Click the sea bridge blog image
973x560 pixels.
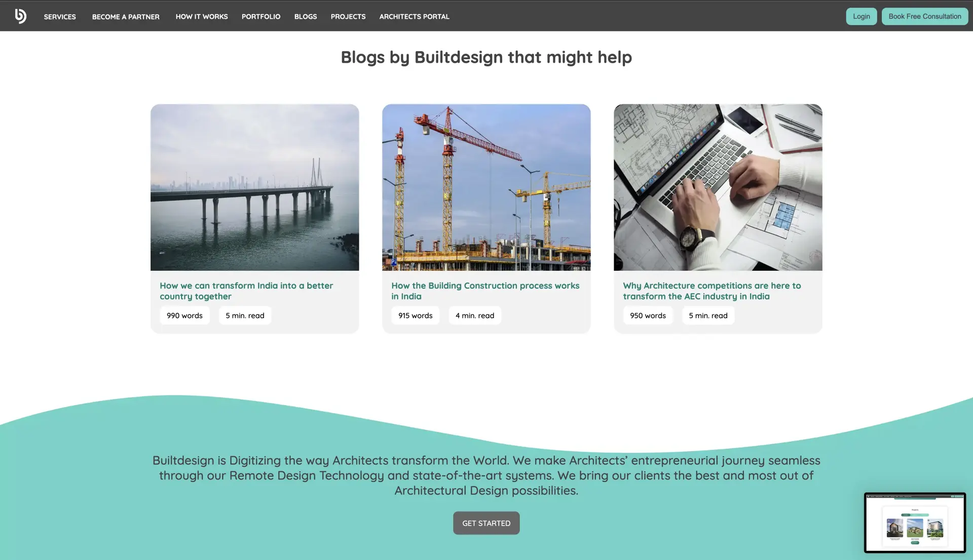point(254,187)
